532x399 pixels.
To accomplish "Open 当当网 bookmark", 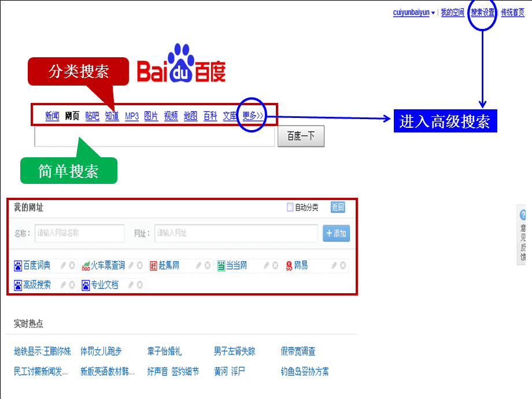I will click(x=237, y=265).
